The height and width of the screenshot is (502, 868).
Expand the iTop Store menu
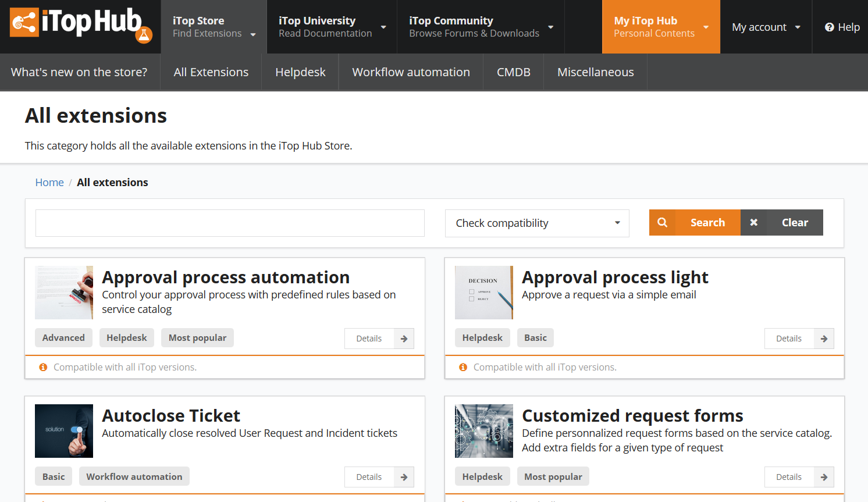[214, 27]
